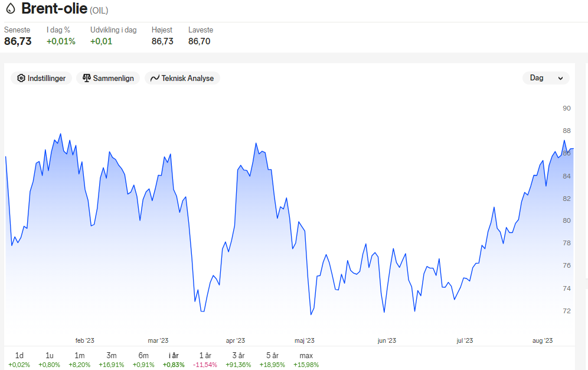Click the (OIL) ticker label

99,11
